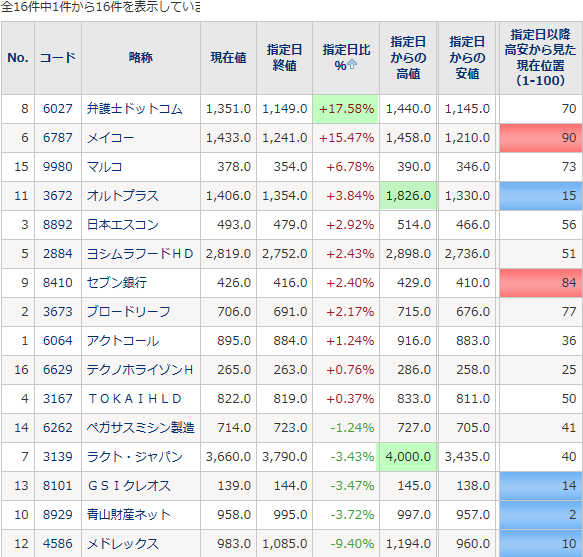Click the red position cell showing 84

541,283
